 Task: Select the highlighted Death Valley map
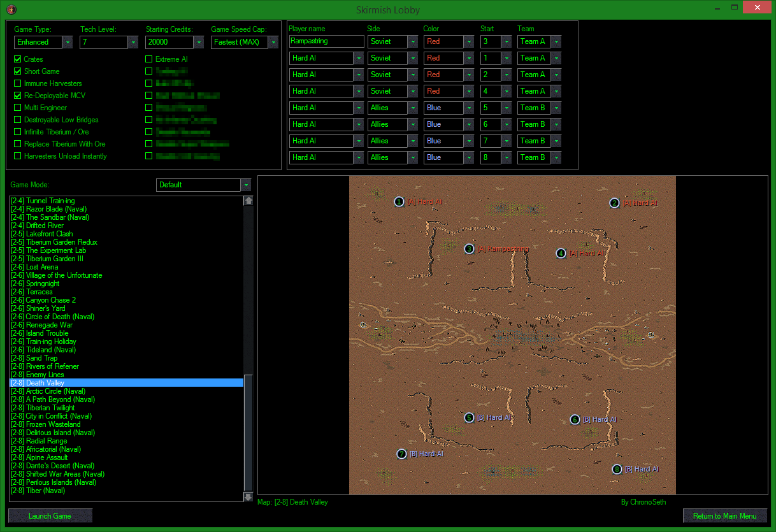pos(126,383)
